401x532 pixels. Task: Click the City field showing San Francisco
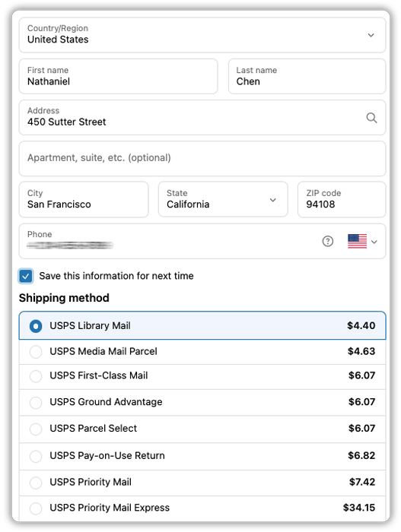[84, 199]
